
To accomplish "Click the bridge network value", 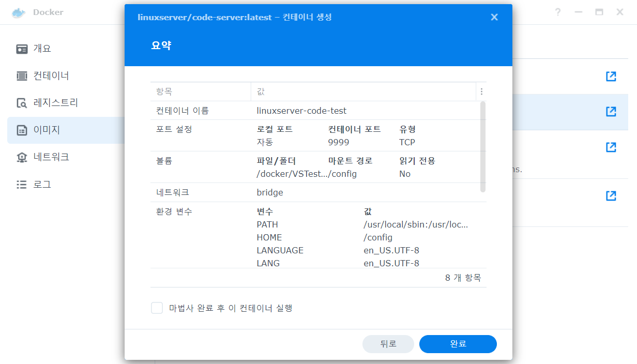I will coord(270,192).
